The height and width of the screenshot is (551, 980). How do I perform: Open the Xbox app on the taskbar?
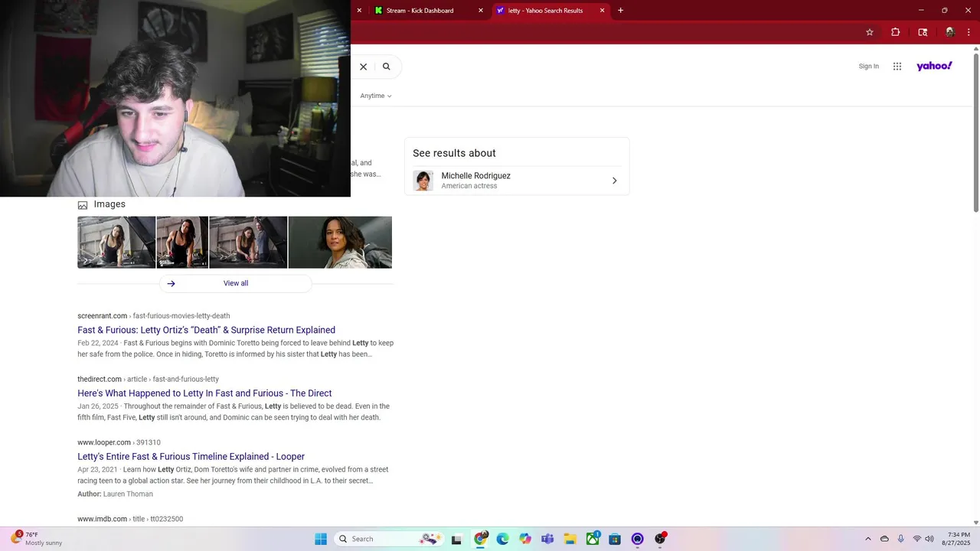593,539
